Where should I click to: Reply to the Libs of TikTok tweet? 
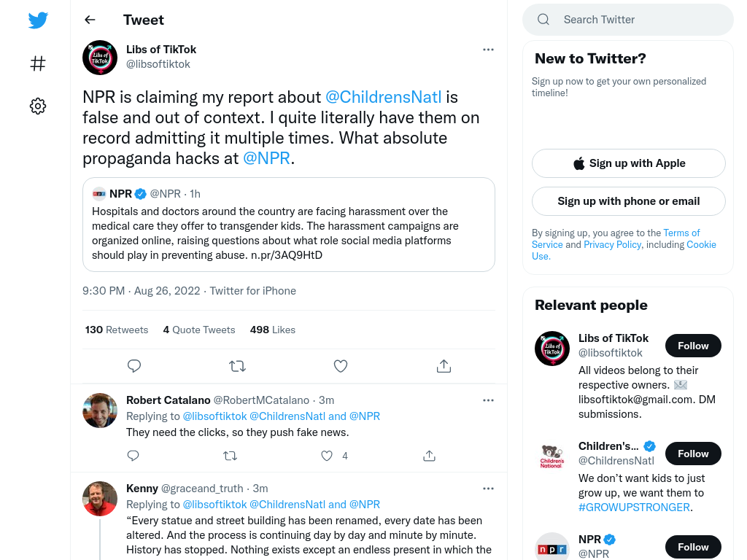point(134,366)
